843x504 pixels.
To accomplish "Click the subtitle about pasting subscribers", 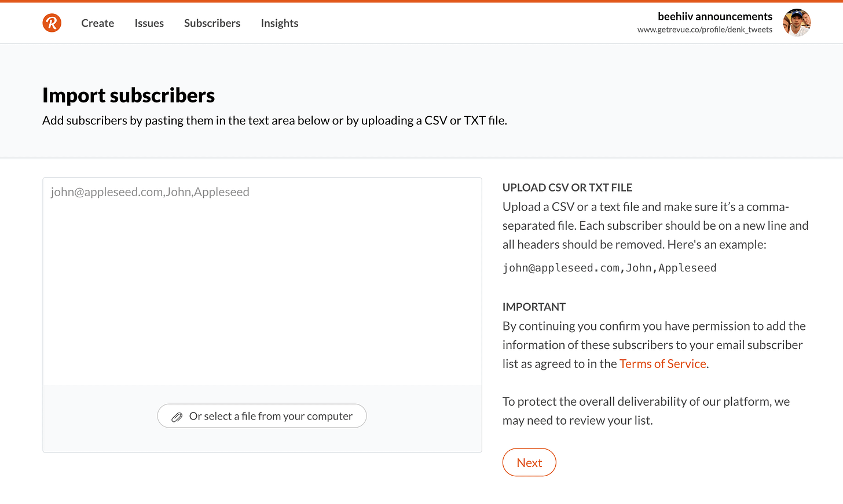I will pos(274,120).
